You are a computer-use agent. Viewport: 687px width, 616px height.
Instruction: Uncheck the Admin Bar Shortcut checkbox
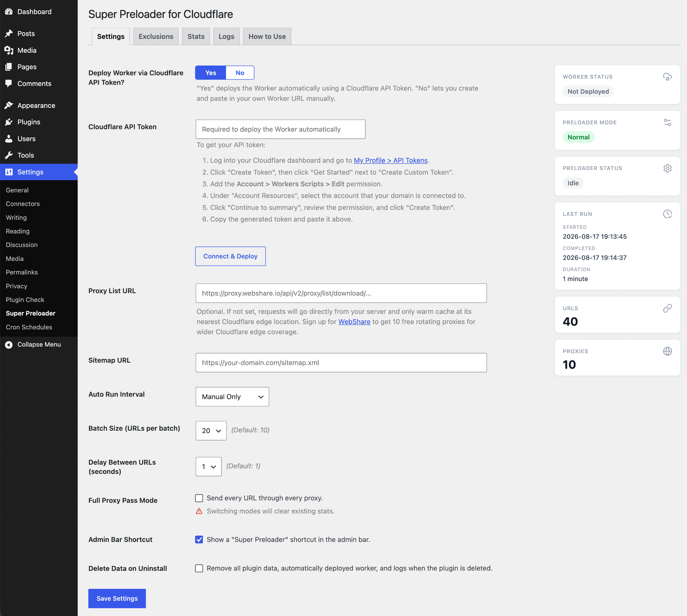pyautogui.click(x=199, y=539)
